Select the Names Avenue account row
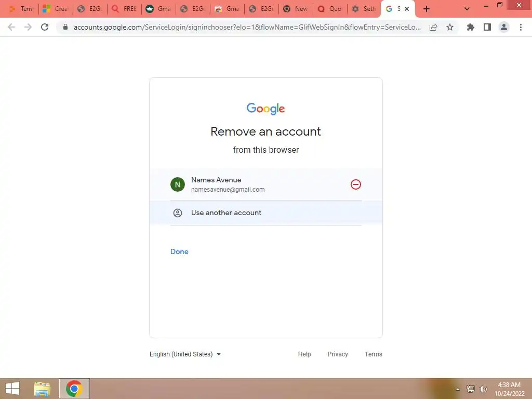This screenshot has width=532, height=399. (266, 184)
